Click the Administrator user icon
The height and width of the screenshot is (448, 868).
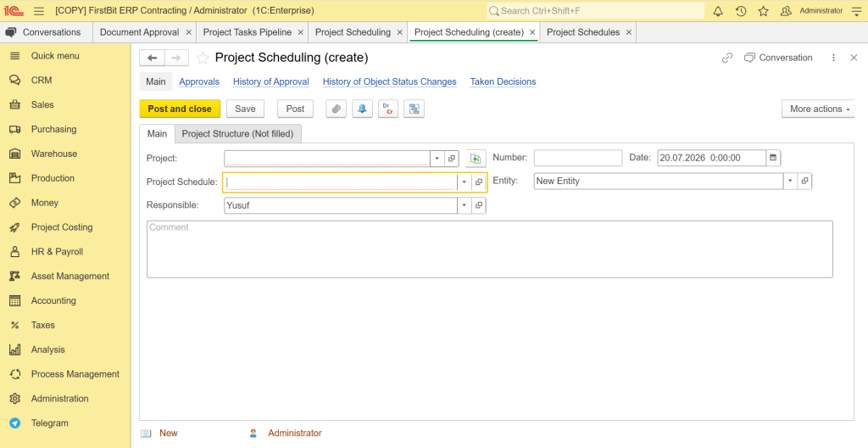point(786,10)
